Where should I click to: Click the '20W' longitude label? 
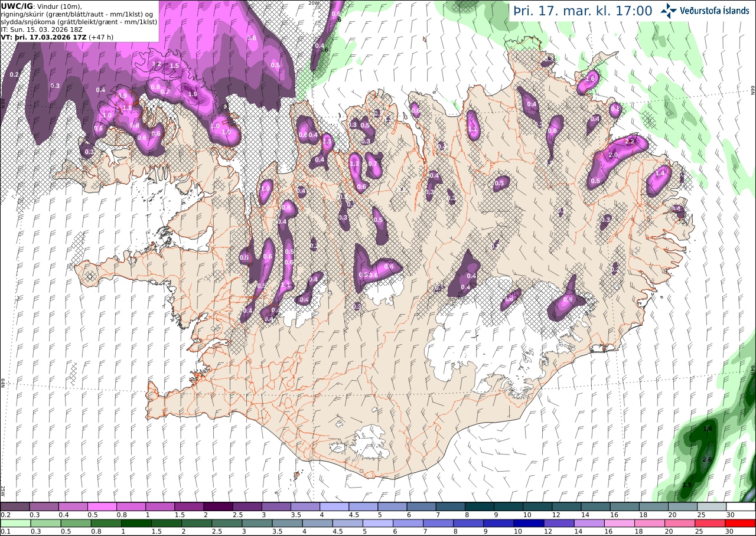(314, 3)
